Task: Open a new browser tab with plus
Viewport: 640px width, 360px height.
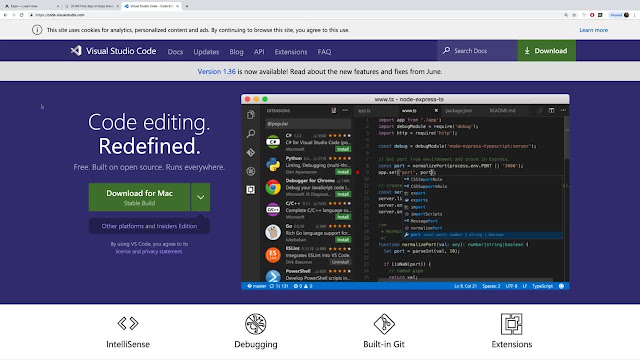Action: pyautogui.click(x=187, y=6)
